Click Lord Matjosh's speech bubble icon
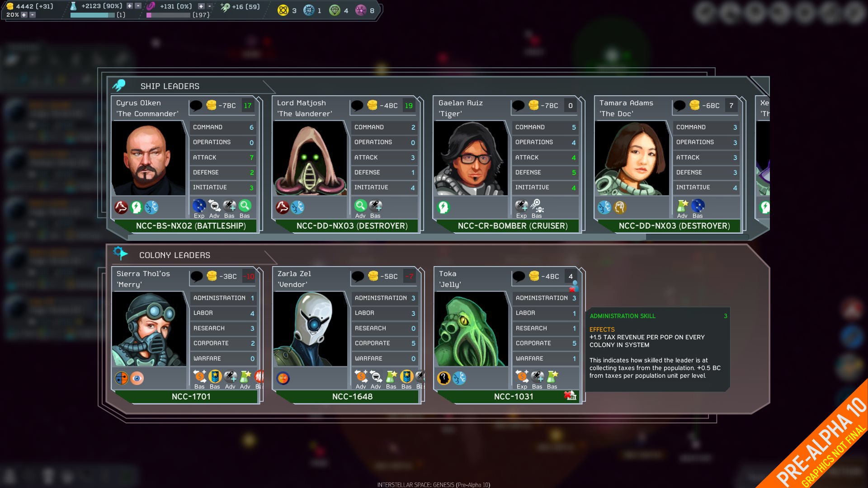 (357, 106)
